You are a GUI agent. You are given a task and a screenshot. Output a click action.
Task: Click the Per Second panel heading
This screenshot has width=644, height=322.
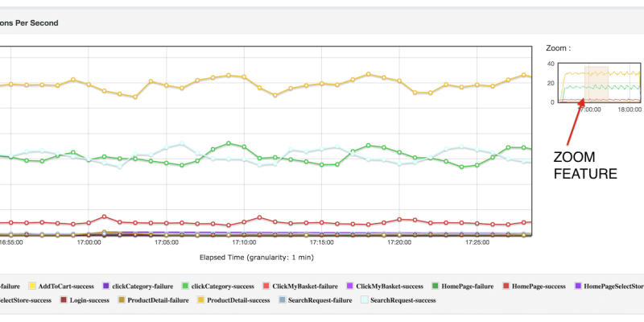click(29, 23)
